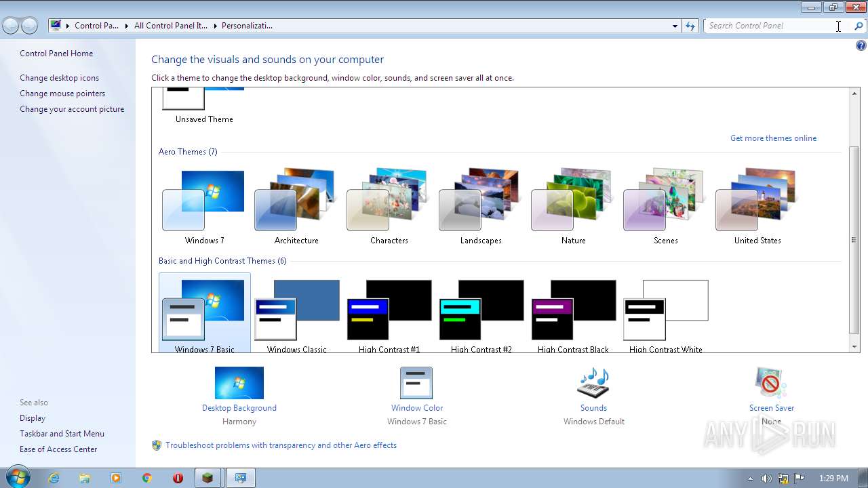The width and height of the screenshot is (868, 488).
Task: Open the Windows Start menu
Action: coord(17,477)
